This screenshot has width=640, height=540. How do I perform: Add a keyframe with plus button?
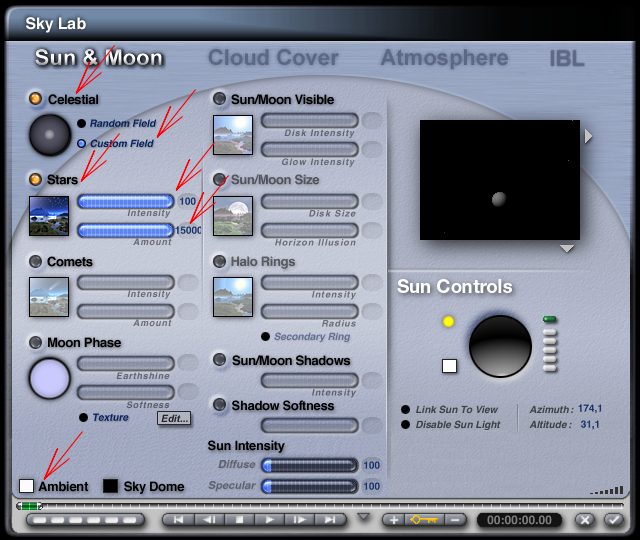click(394, 520)
